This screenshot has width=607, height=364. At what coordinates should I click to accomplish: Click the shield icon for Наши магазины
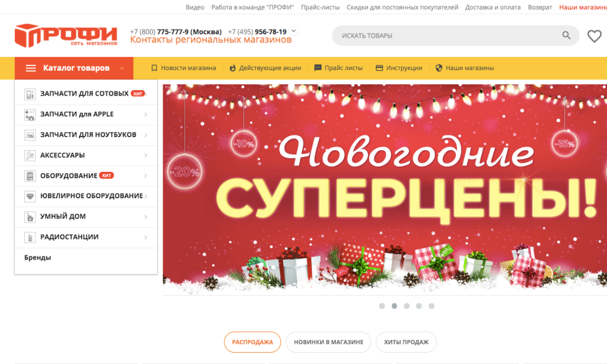pos(439,68)
